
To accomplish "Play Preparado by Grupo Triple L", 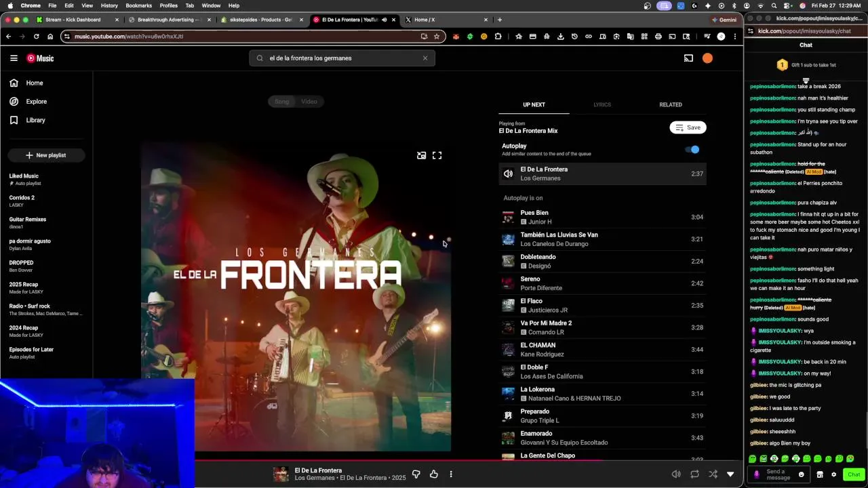I will click(x=602, y=415).
